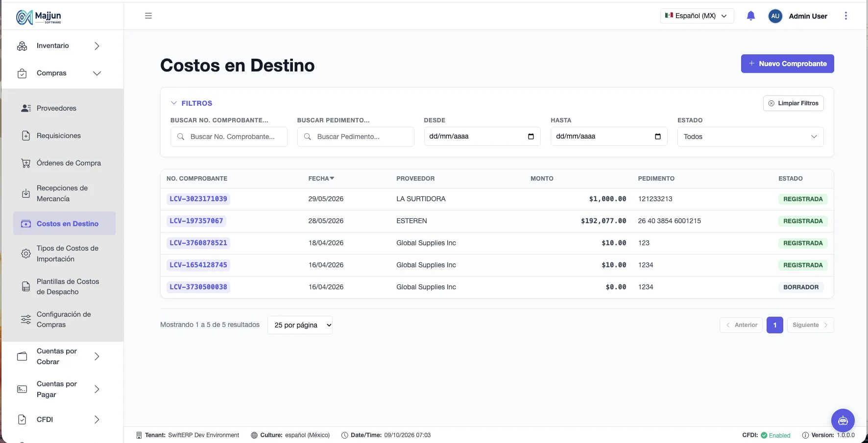
Task: Open the Español (MX) language dropdown
Action: [x=697, y=16]
